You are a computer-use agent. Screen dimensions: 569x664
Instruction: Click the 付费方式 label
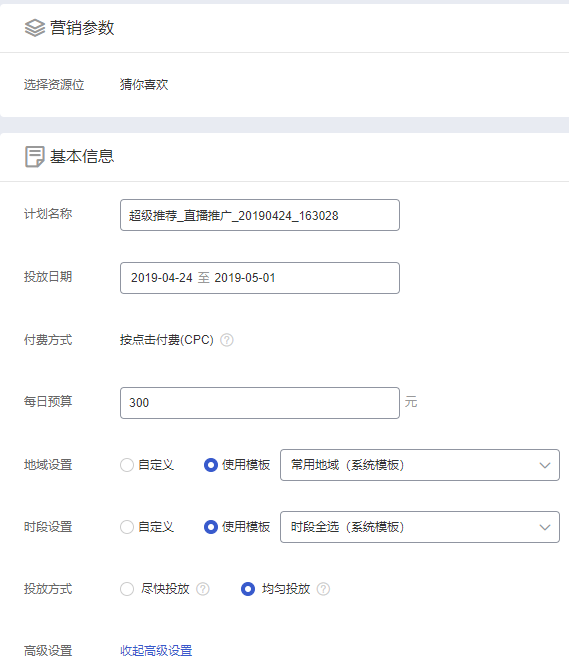tap(48, 340)
